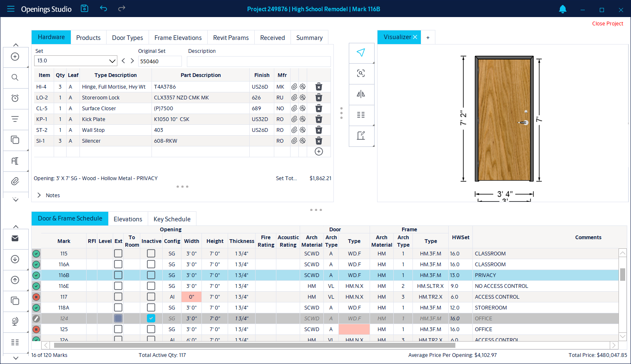Click the search magnifier in left sidebar
The width and height of the screenshot is (631, 364).
click(15, 77)
